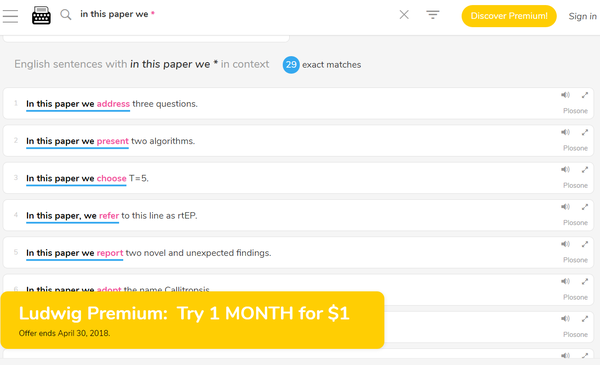This screenshot has width=600, height=365.
Task: Play audio for 'address three questions' sentence
Action: pos(566,95)
